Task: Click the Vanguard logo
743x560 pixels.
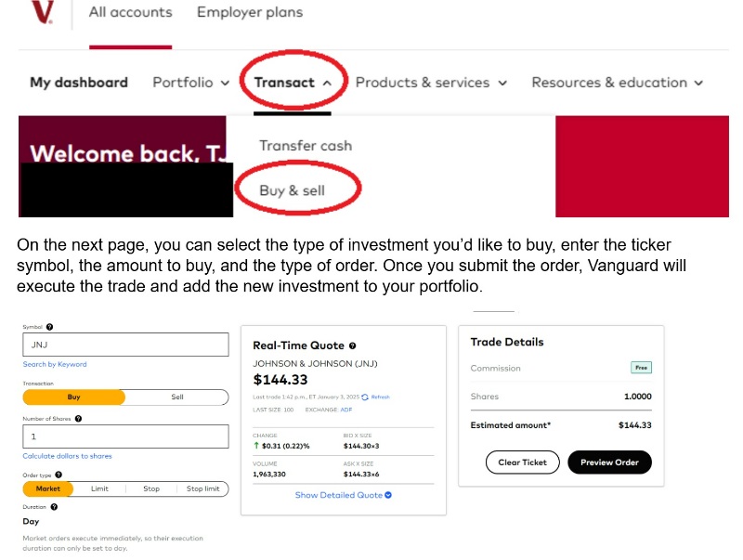Action: tap(41, 13)
